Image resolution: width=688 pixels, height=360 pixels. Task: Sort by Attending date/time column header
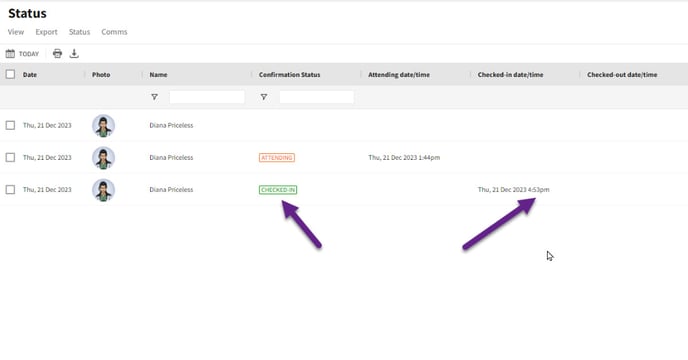399,75
